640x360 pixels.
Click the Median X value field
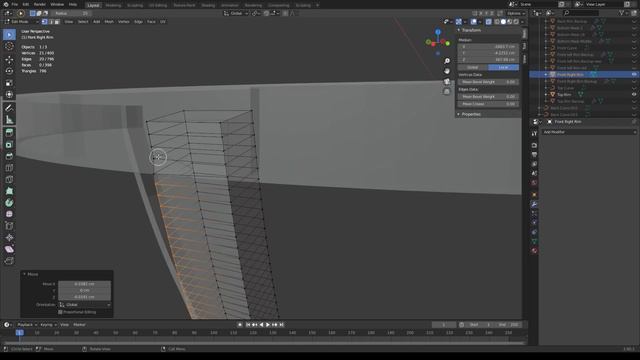click(488, 47)
